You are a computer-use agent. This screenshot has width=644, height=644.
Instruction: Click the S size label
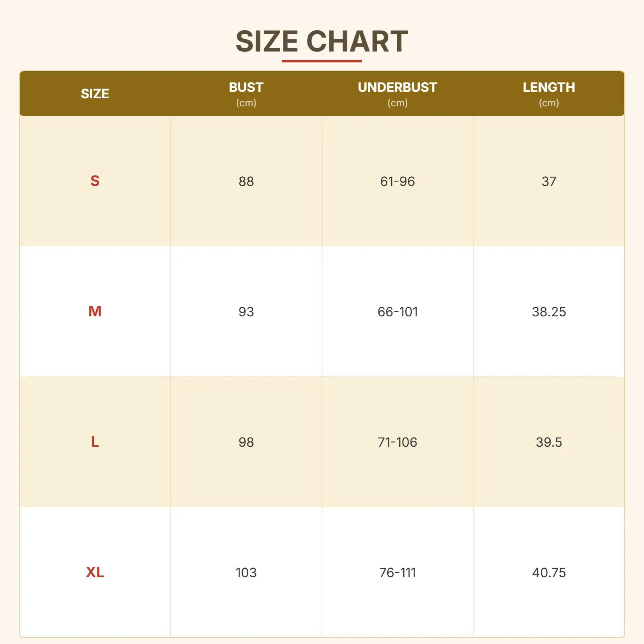(x=95, y=181)
